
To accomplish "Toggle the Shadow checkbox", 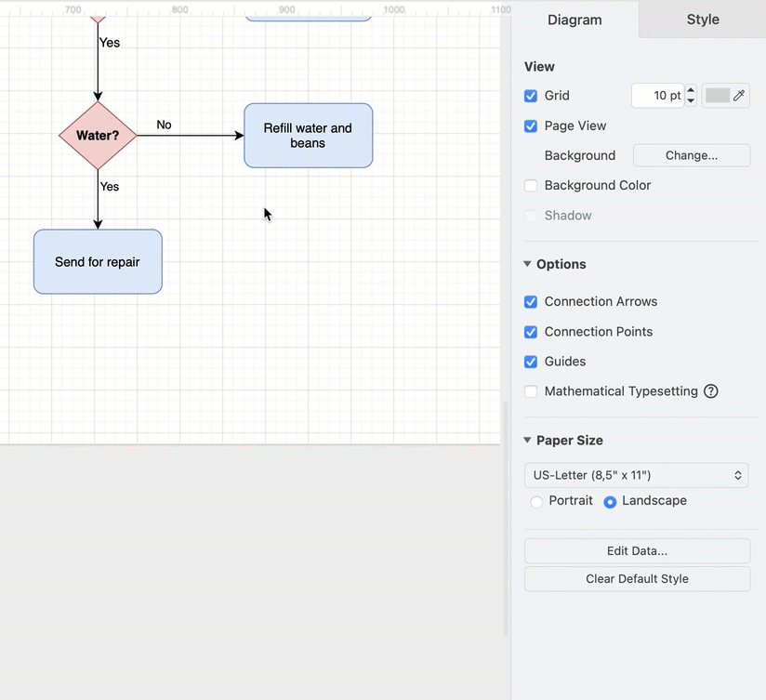I will tap(531, 216).
